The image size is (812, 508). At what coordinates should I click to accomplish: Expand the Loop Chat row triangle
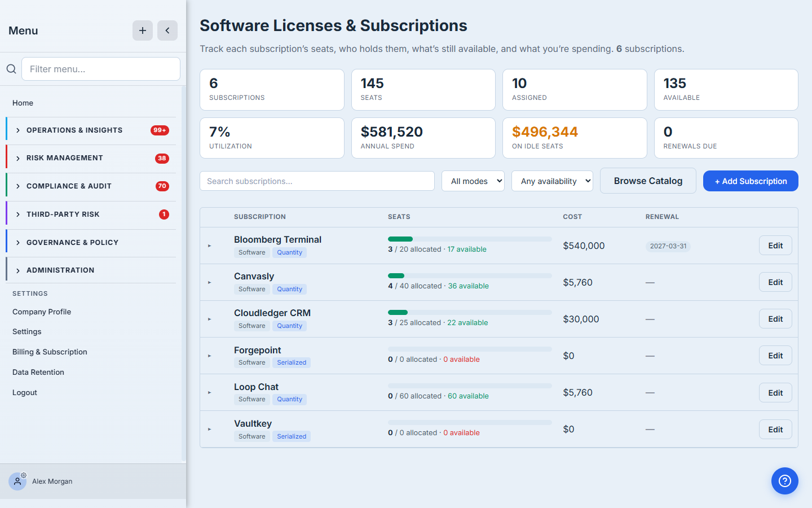(x=209, y=392)
